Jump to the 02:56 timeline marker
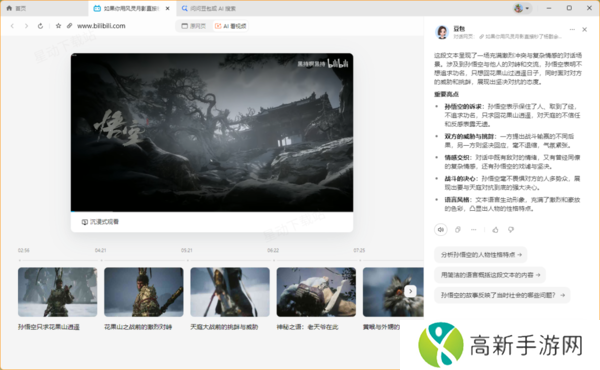The image size is (600, 370). (x=23, y=250)
